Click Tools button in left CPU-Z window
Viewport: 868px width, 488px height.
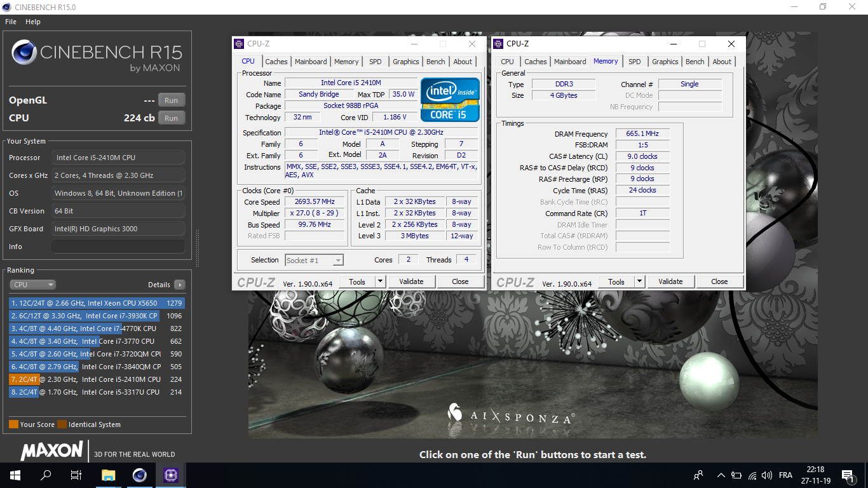(x=357, y=281)
